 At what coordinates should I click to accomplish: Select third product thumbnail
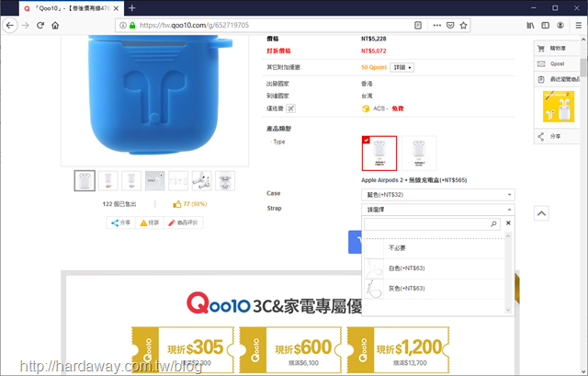[x=131, y=180]
